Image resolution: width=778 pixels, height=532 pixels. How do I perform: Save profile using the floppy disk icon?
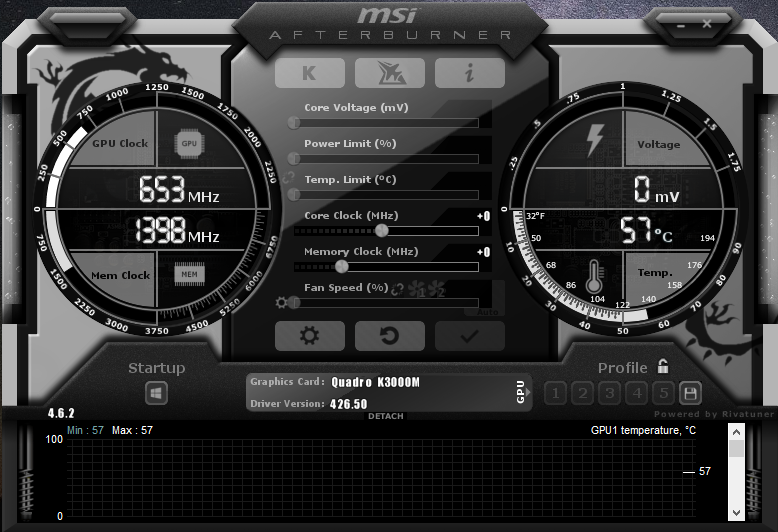click(690, 394)
